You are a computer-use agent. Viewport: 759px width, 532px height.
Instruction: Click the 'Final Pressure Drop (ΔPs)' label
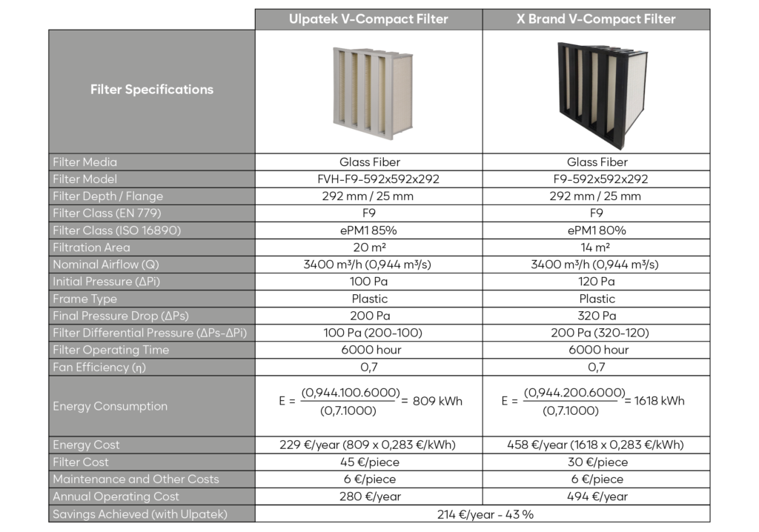click(121, 316)
